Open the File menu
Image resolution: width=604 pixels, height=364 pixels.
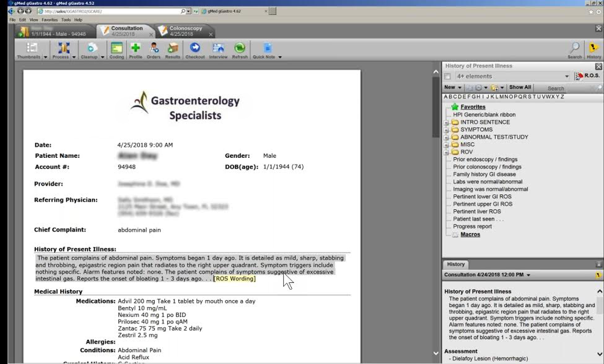[x=12, y=20]
